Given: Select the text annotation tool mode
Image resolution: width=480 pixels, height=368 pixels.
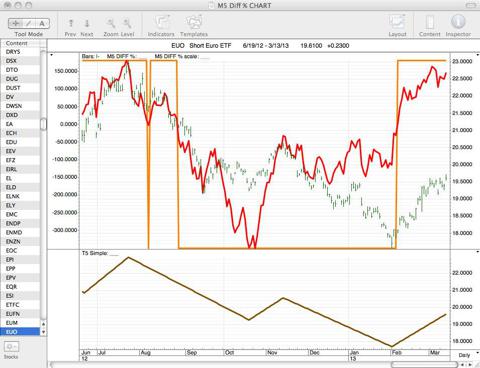Looking at the screenshot, I should [42, 23].
